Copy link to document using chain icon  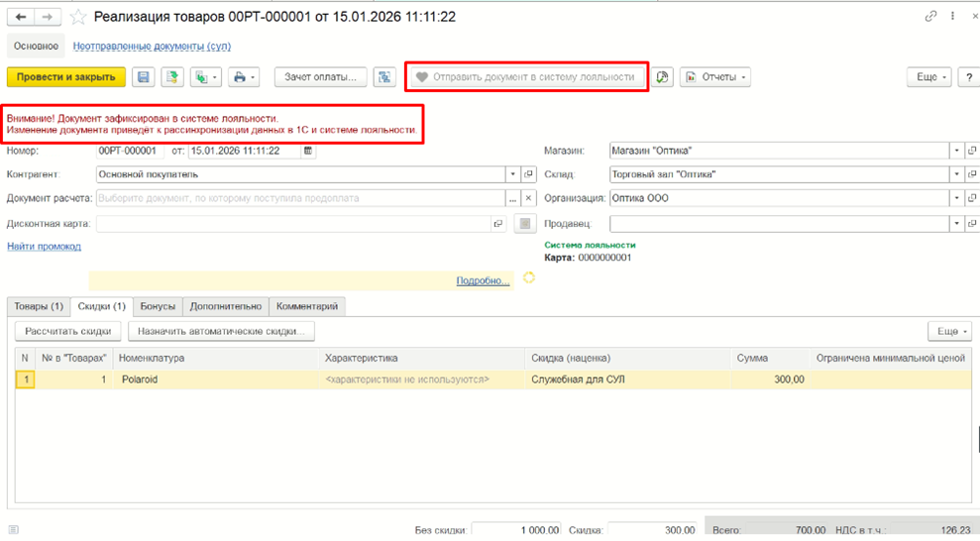(930, 16)
